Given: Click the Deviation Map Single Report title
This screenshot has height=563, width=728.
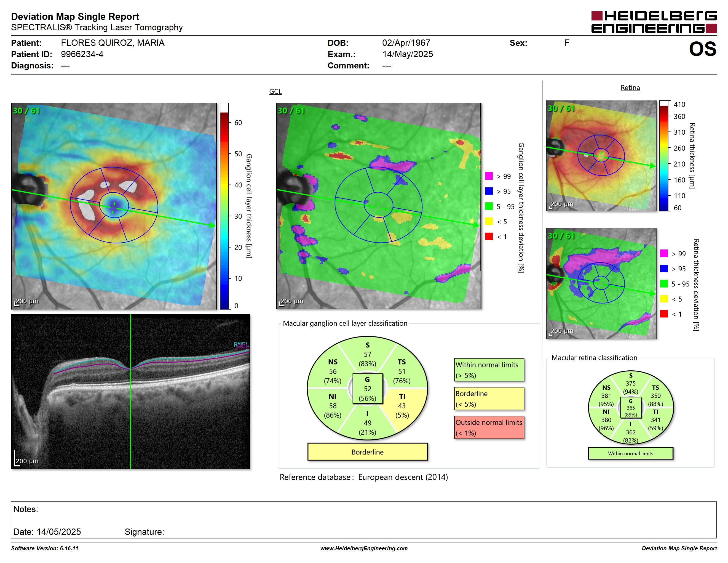Looking at the screenshot, I should [75, 16].
